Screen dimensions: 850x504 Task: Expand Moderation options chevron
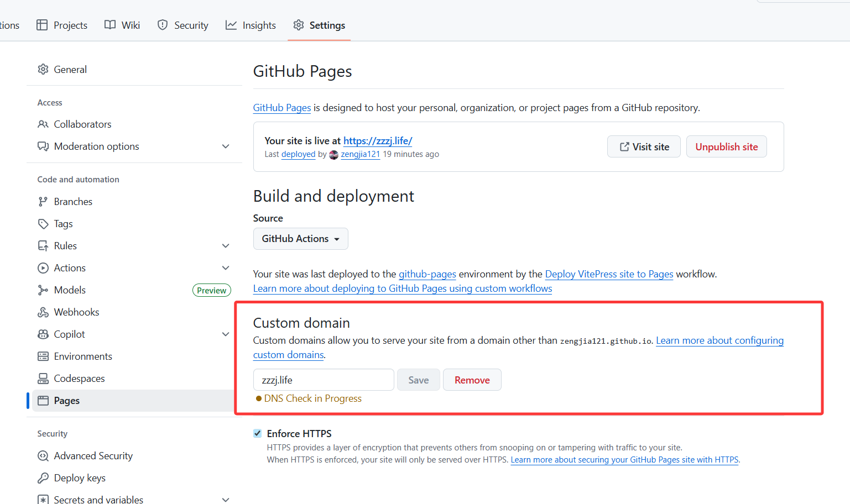226,146
